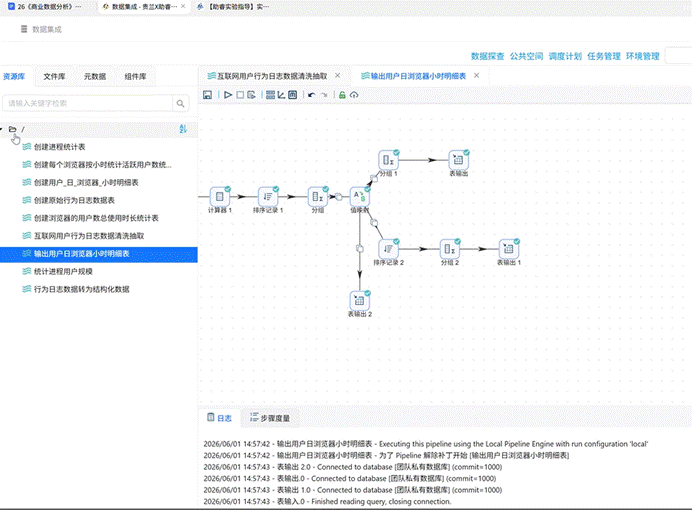Screen dimensions: 692x510
Task: Switch to browser tab 助睿实验指导
Action: (233, 7)
